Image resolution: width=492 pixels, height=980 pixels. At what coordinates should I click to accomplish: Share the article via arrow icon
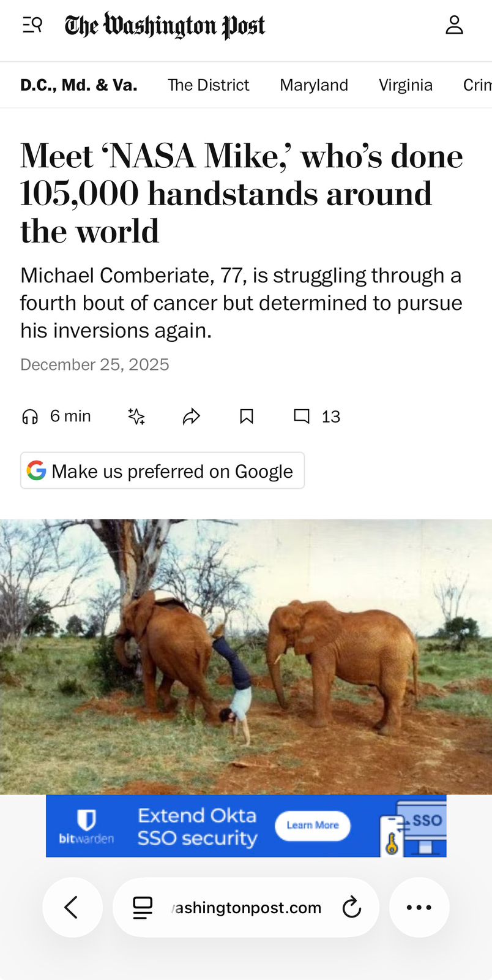coord(192,417)
